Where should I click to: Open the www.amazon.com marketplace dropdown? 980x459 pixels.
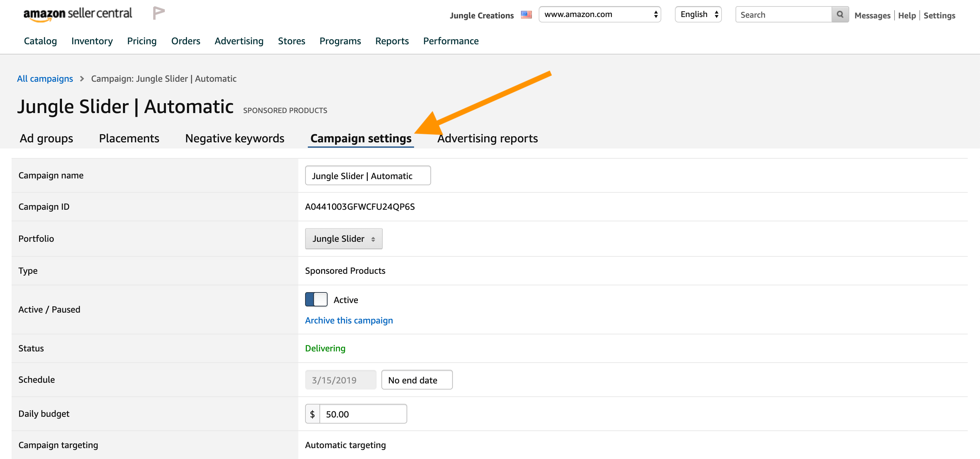(x=600, y=14)
